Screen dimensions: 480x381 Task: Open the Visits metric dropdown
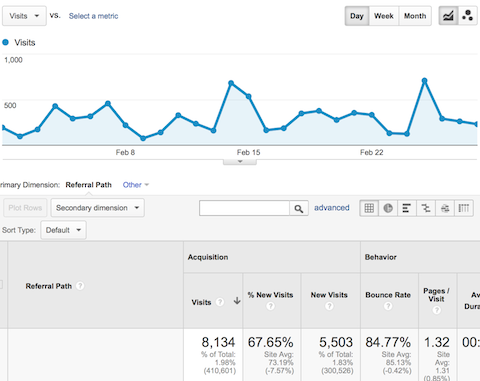pos(24,16)
